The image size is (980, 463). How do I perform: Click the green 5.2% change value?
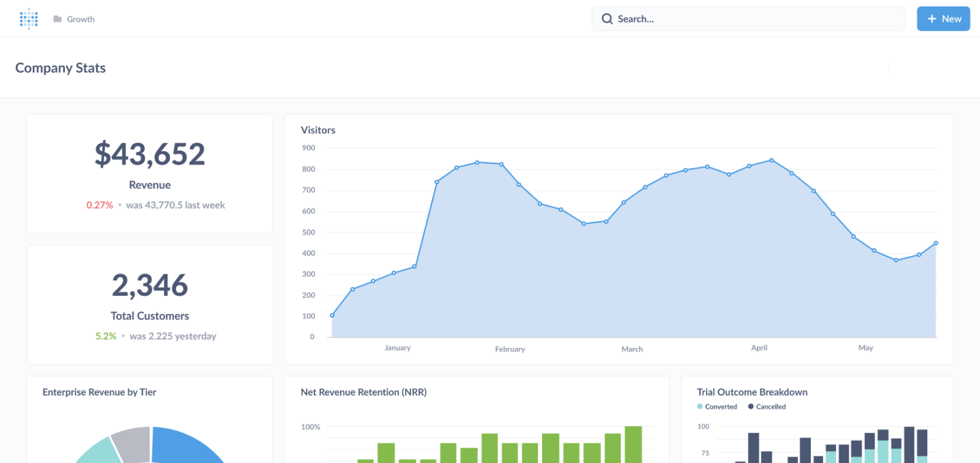tap(106, 336)
